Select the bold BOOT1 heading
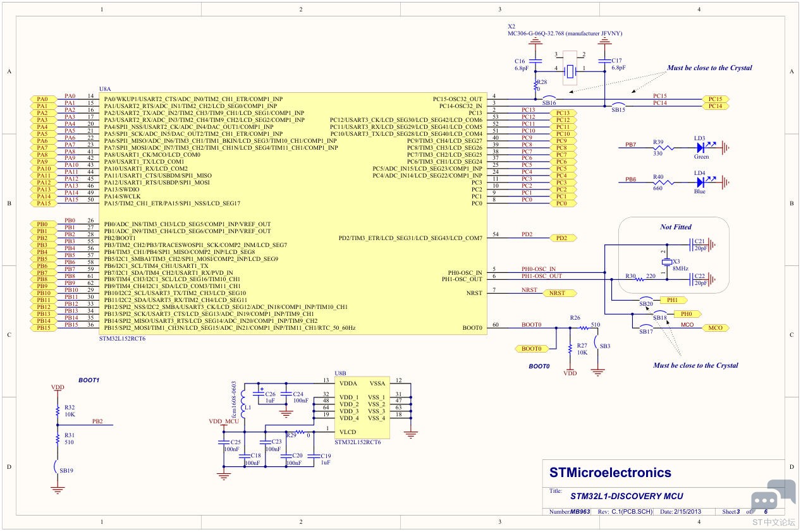The image size is (801, 532). 89,380
